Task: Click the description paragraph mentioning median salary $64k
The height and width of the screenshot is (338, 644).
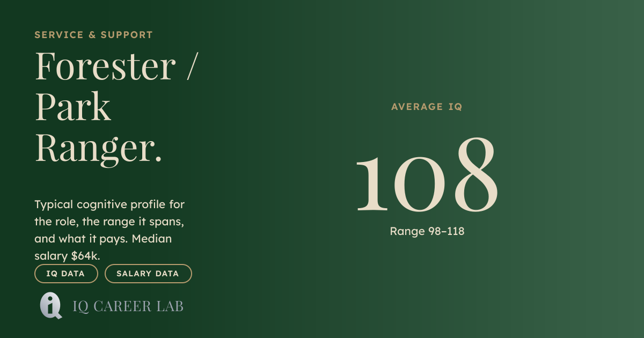Action: [110, 230]
